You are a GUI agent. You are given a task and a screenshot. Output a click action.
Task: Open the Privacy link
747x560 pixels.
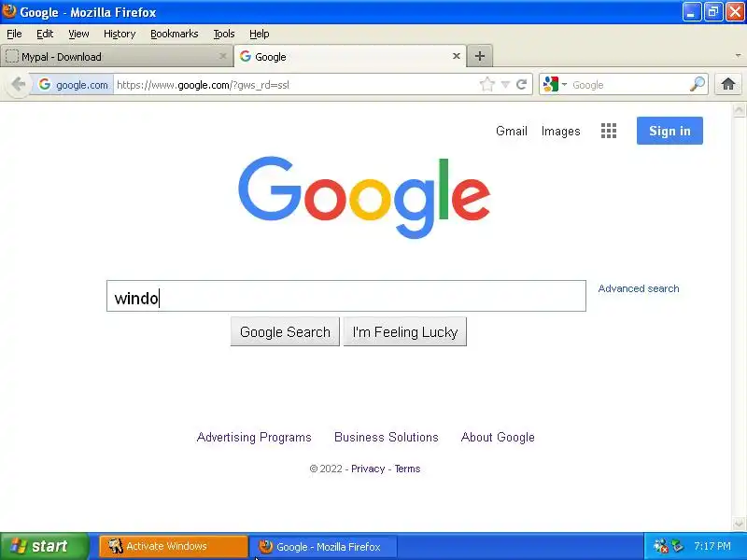click(x=368, y=469)
